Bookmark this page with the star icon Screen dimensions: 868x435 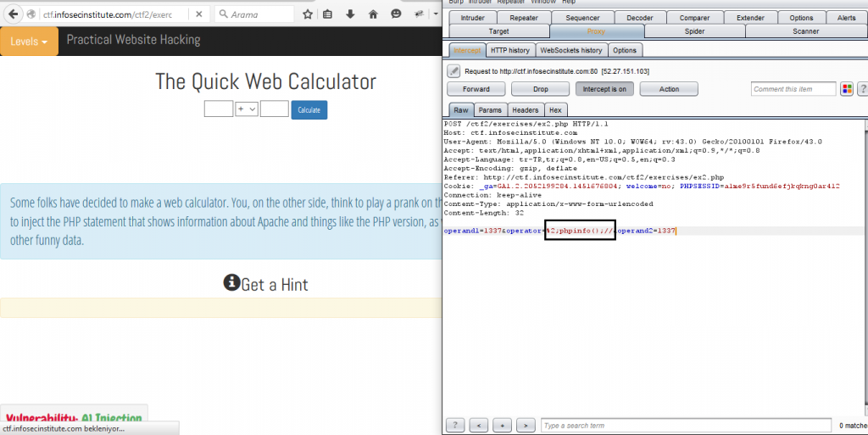307,14
